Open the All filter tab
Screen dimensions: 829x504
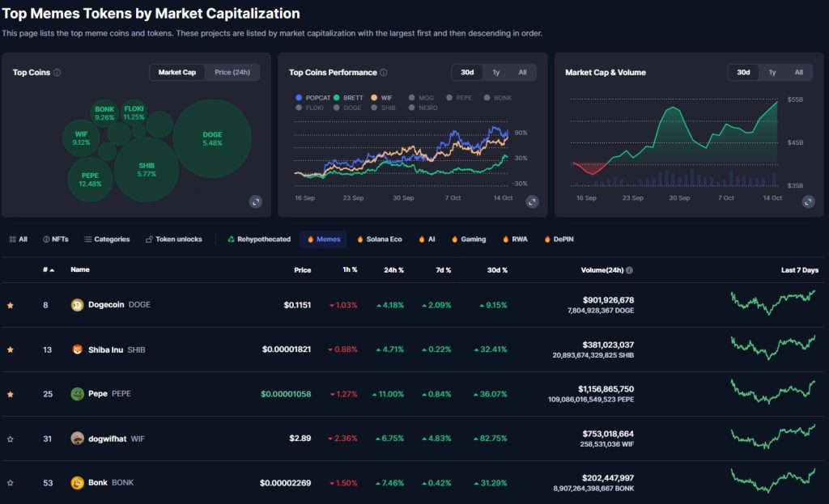(x=18, y=239)
